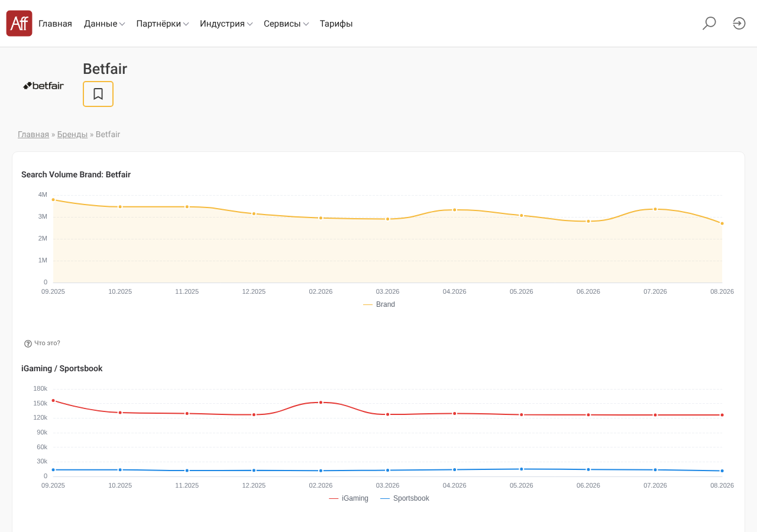Click the 12.2025 point on Brand chart
Viewport: 757px width, 532px height.
pyautogui.click(x=254, y=214)
